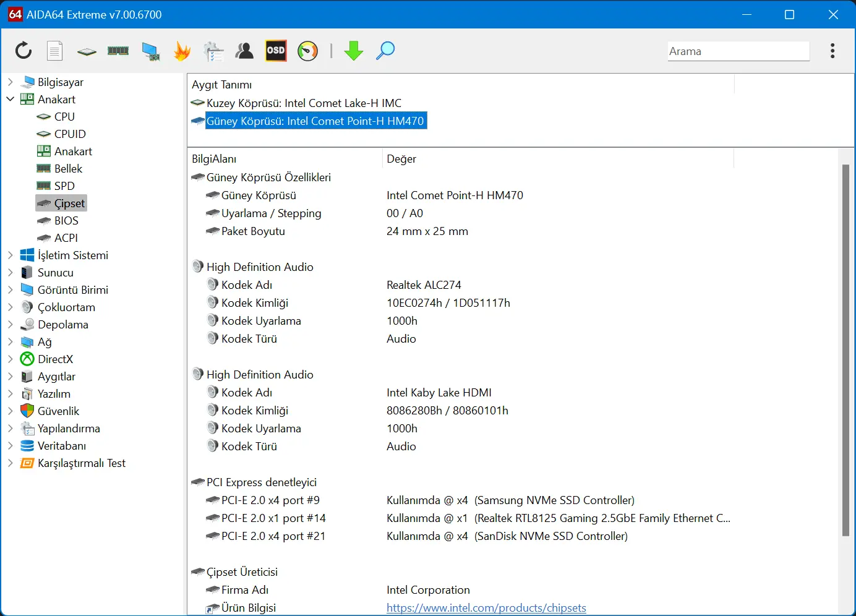Collapse the Anakart tree node
The height and width of the screenshot is (616, 856).
(10, 99)
